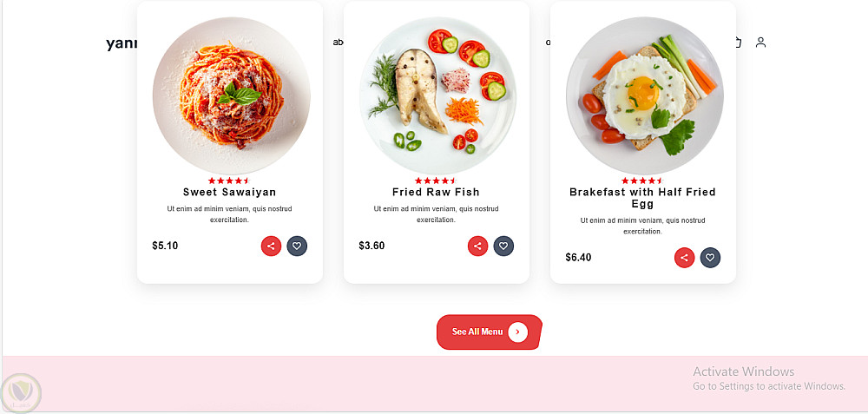The height and width of the screenshot is (414, 868).
Task: Open the Sweet Sawaiyan title link
Action: pyautogui.click(x=230, y=192)
